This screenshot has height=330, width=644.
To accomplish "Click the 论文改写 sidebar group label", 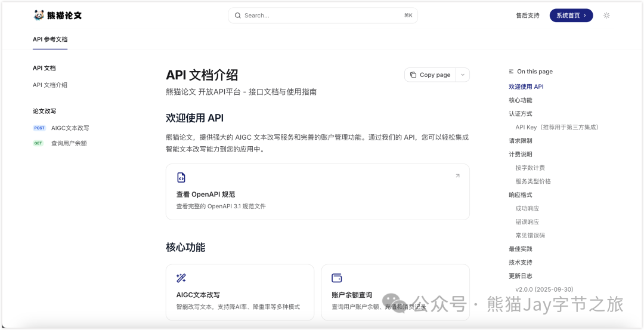I will [x=44, y=111].
